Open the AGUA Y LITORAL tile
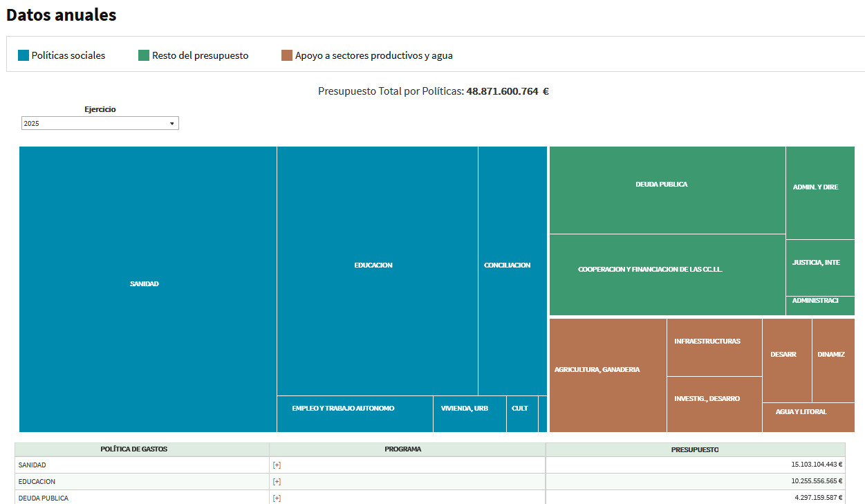The image size is (865, 504). coord(801,411)
